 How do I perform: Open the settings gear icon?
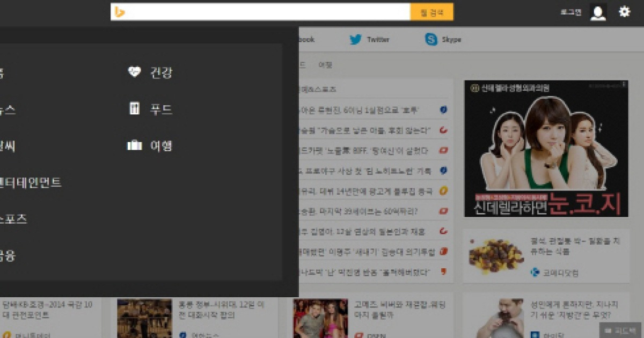coord(625,11)
